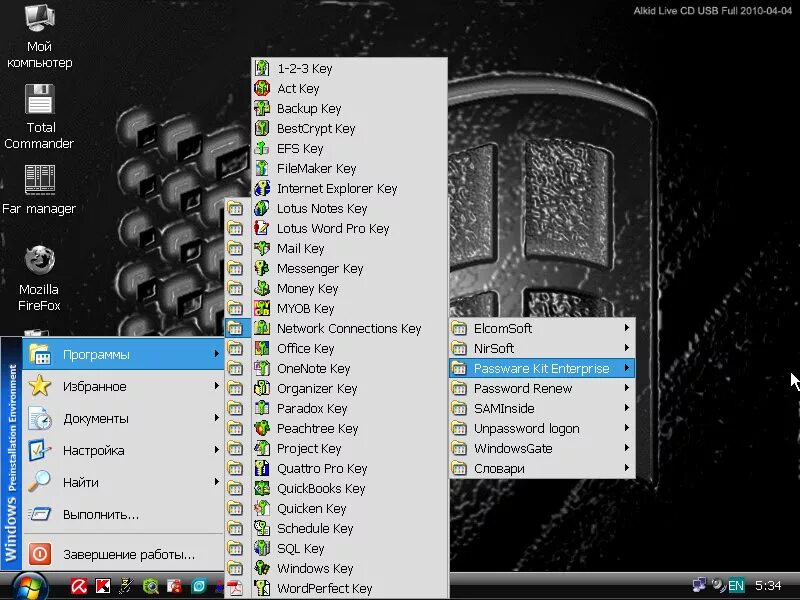Click the 1-2-3 Key icon
800x600 pixels.
pos(262,68)
